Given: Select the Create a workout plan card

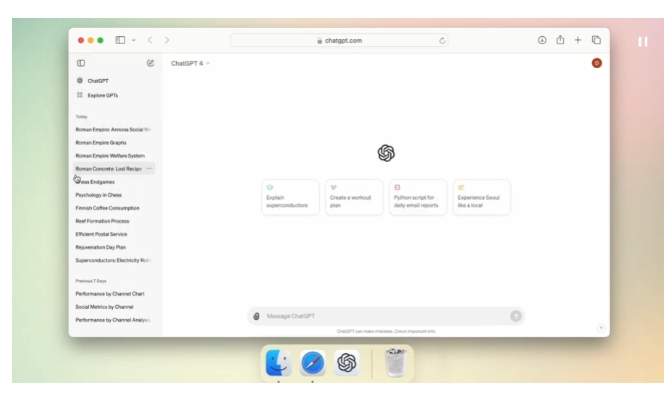Looking at the screenshot, I should (x=354, y=197).
